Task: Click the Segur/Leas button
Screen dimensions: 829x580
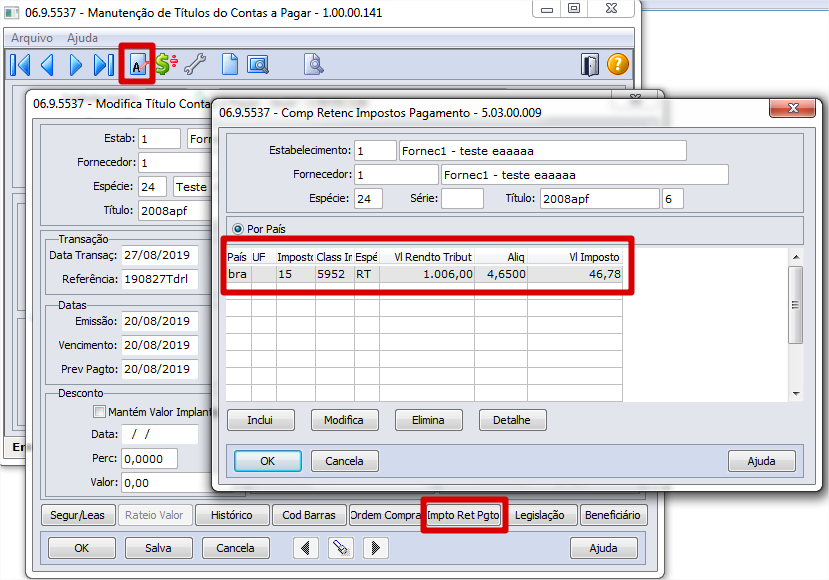Action: point(78,515)
